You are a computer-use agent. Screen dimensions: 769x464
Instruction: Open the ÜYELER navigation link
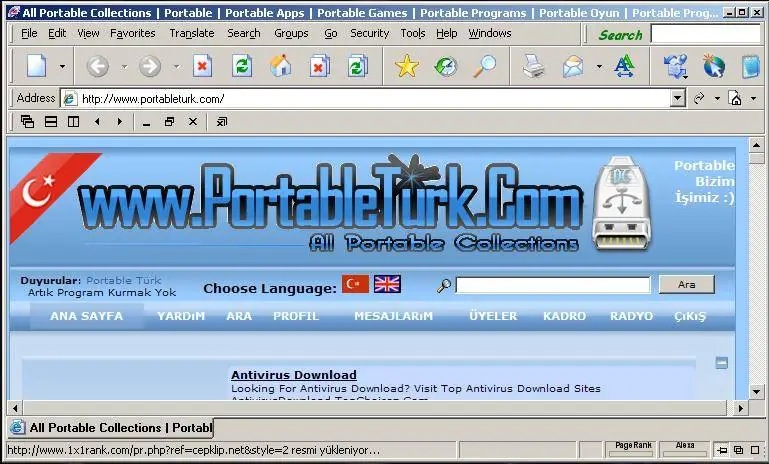click(493, 316)
